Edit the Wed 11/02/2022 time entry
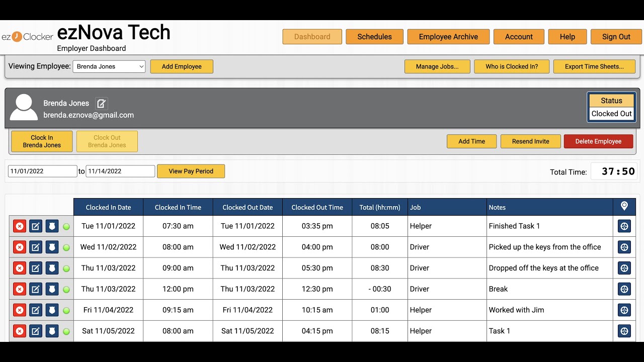The image size is (644, 362). 36,247
